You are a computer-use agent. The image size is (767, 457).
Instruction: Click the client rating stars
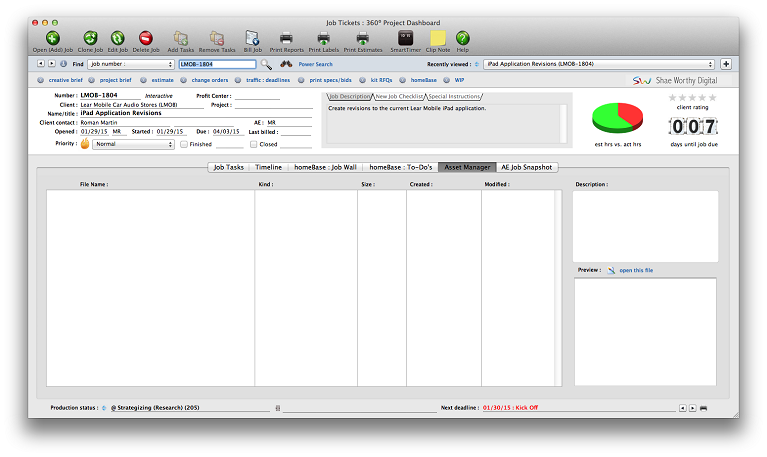(692, 97)
